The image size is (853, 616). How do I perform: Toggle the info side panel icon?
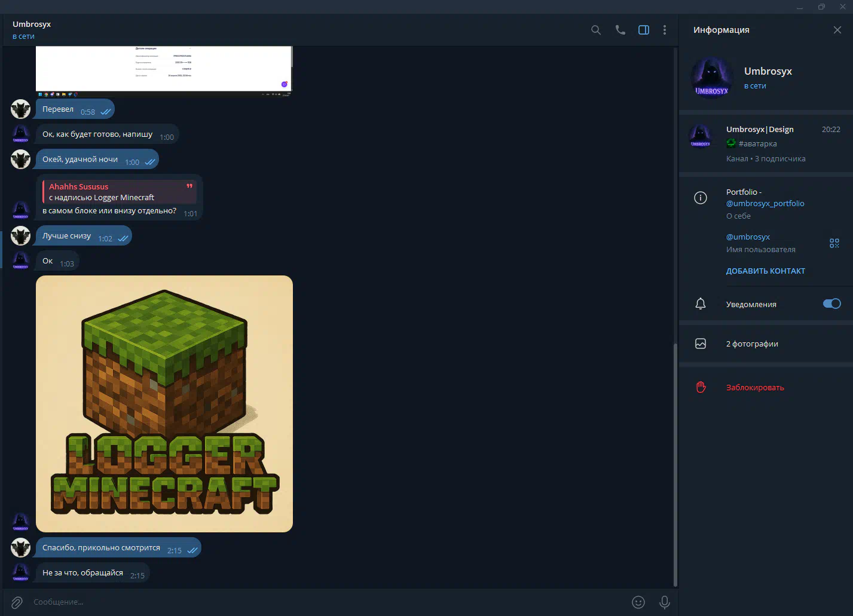pos(644,30)
